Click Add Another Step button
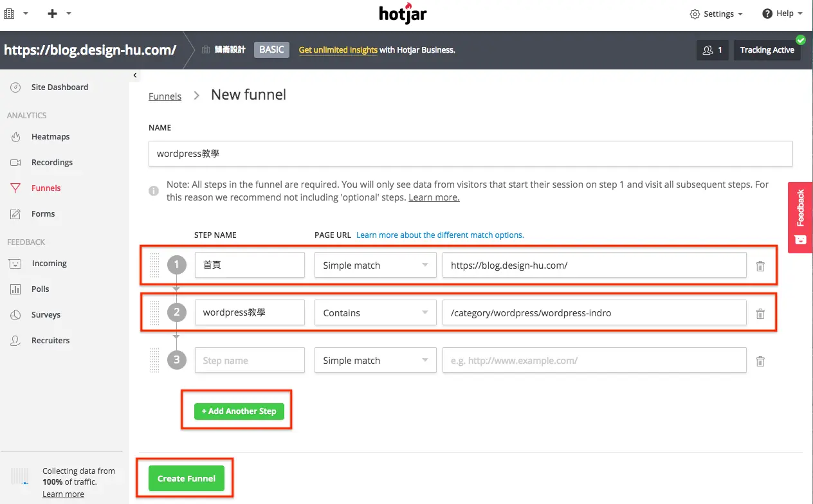The width and height of the screenshot is (813, 504). point(239,411)
